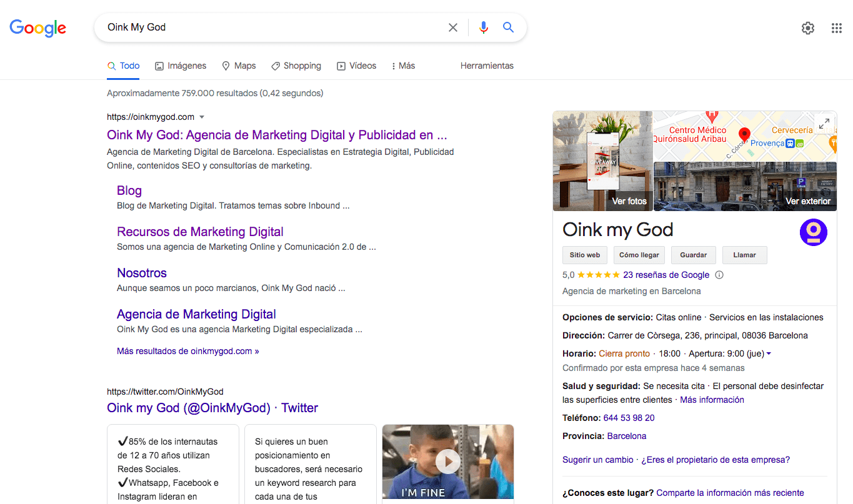Open the Más search options menu

(x=402, y=66)
